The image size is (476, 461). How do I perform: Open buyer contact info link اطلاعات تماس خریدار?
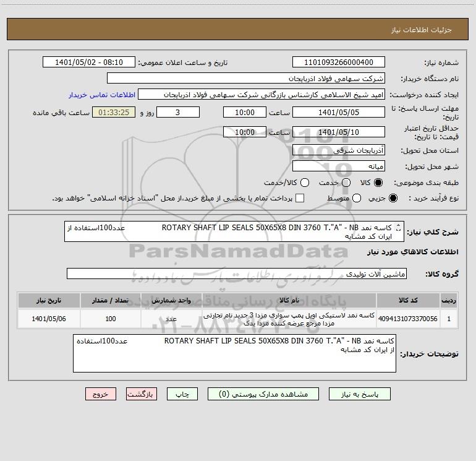coord(102,95)
